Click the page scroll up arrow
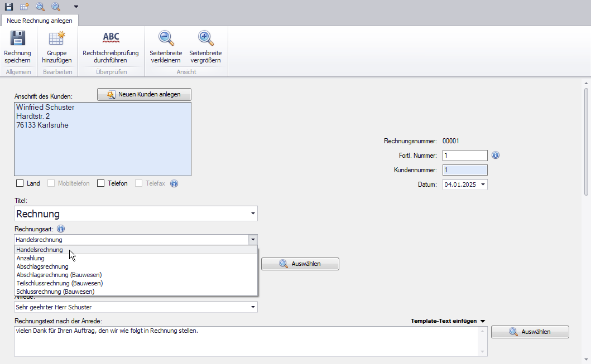Screen dimensions: 591x364 [586, 83]
